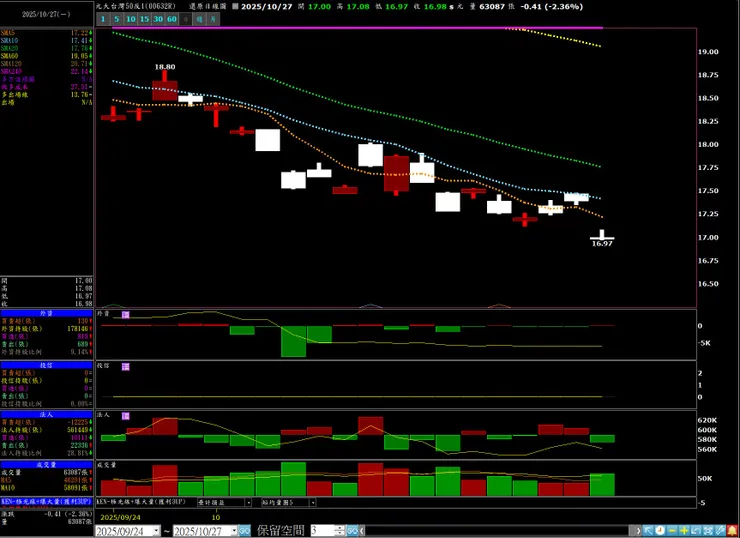Click the clock icon in bottom toolbar

[x=660, y=531]
